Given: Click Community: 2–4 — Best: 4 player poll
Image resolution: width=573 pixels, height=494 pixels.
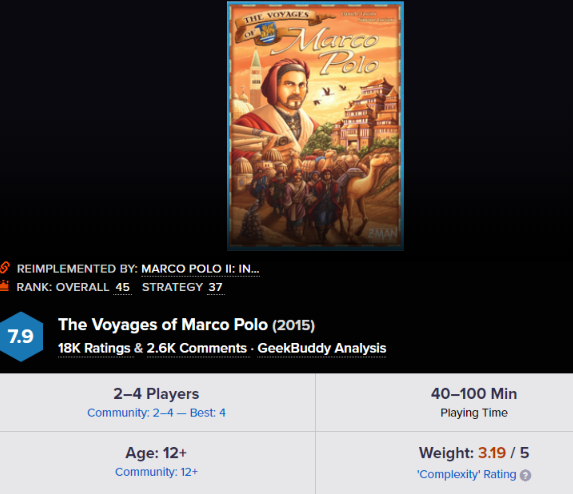Looking at the screenshot, I should 156,413.
